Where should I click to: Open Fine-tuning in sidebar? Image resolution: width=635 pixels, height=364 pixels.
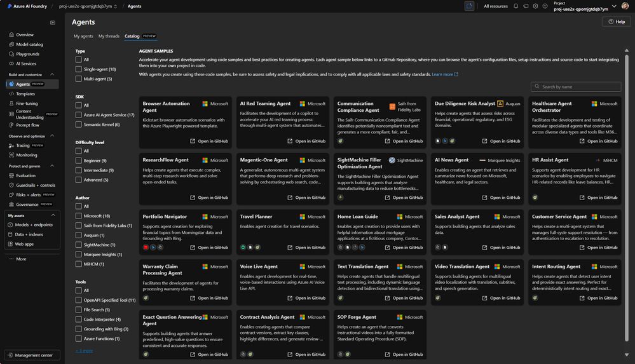click(27, 104)
